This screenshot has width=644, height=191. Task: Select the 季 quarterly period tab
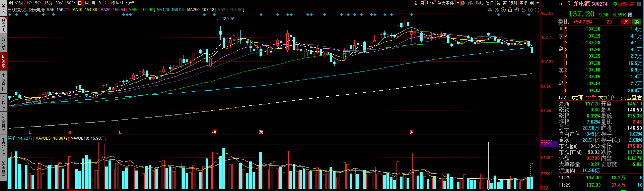tap(100, 3)
